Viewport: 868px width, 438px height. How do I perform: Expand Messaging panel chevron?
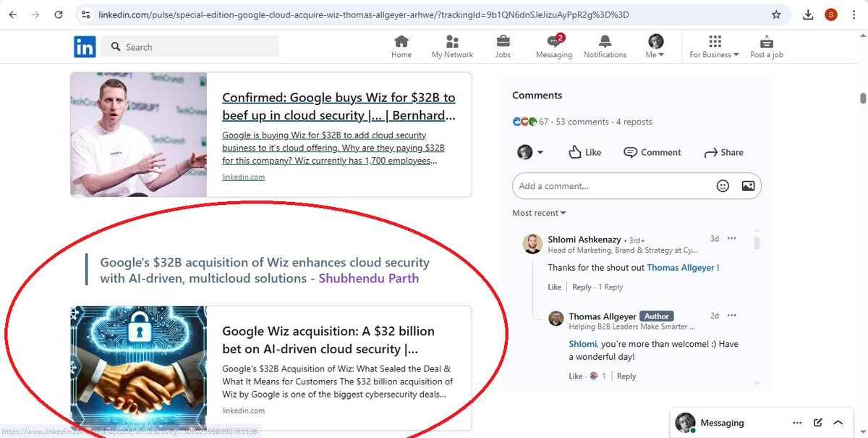point(838,423)
